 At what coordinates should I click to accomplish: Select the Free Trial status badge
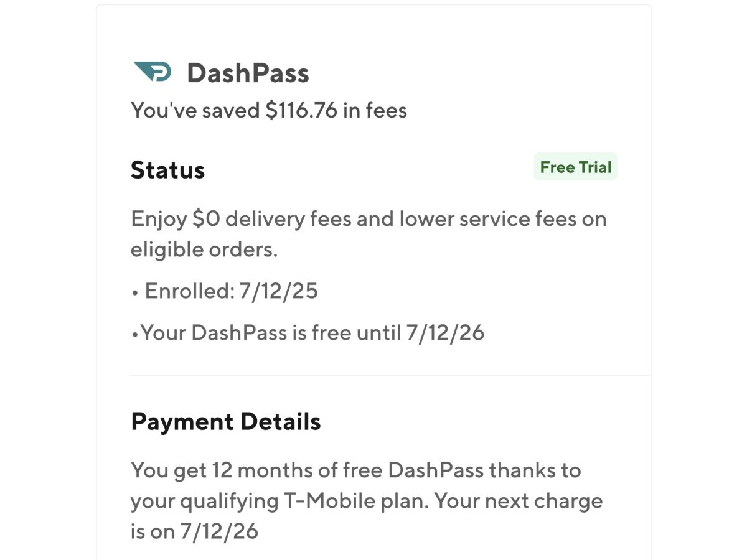(x=575, y=167)
